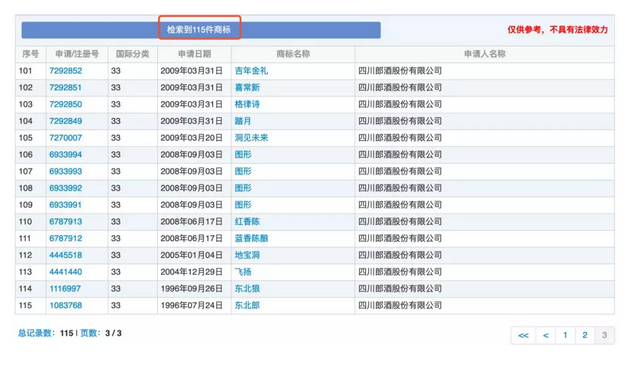Open registration number 1116997 link
633x371 pixels.
coord(65,289)
